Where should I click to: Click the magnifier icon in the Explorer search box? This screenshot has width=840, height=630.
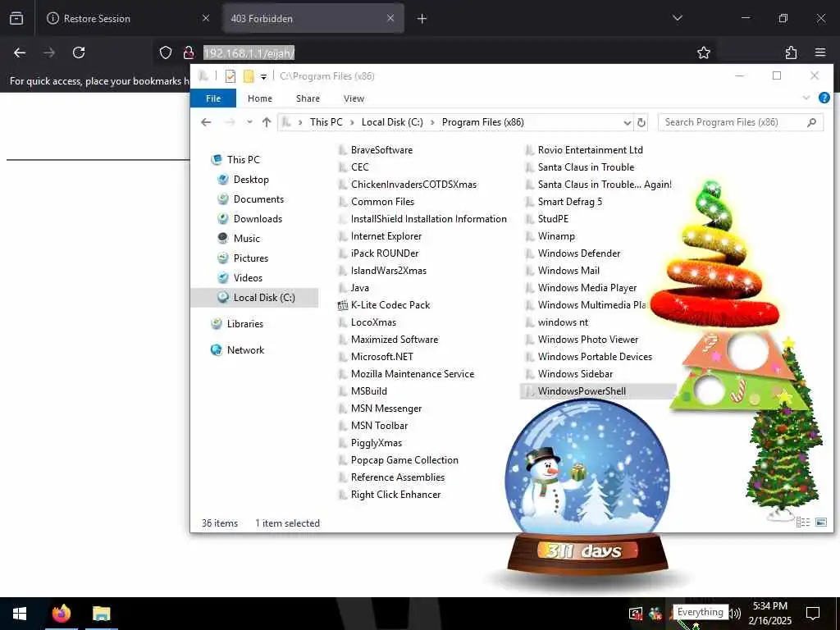811,122
